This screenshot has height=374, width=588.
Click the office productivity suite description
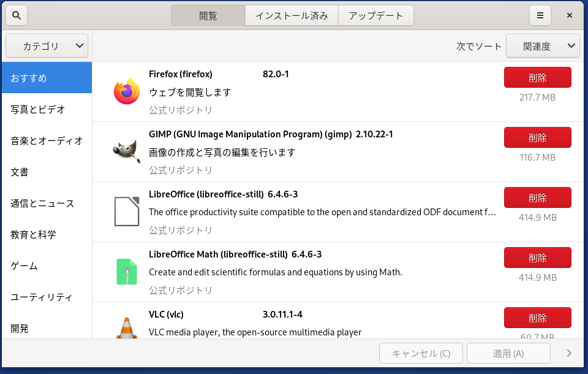[323, 212]
